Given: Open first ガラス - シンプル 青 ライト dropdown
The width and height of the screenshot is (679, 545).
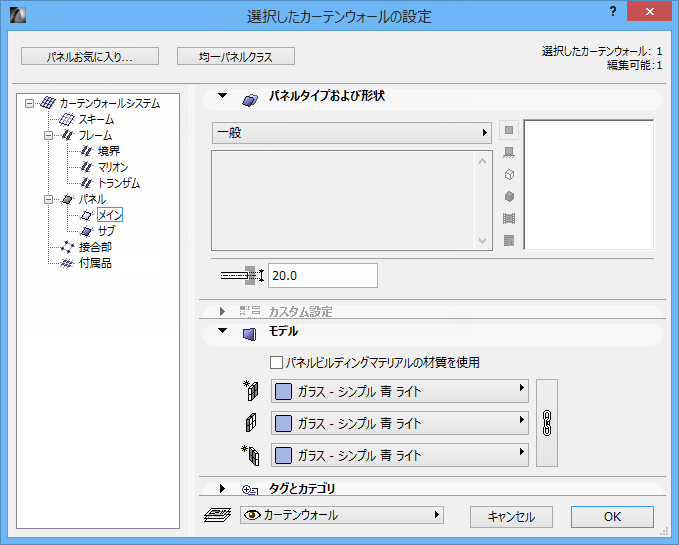Looking at the screenshot, I should pos(400,391).
